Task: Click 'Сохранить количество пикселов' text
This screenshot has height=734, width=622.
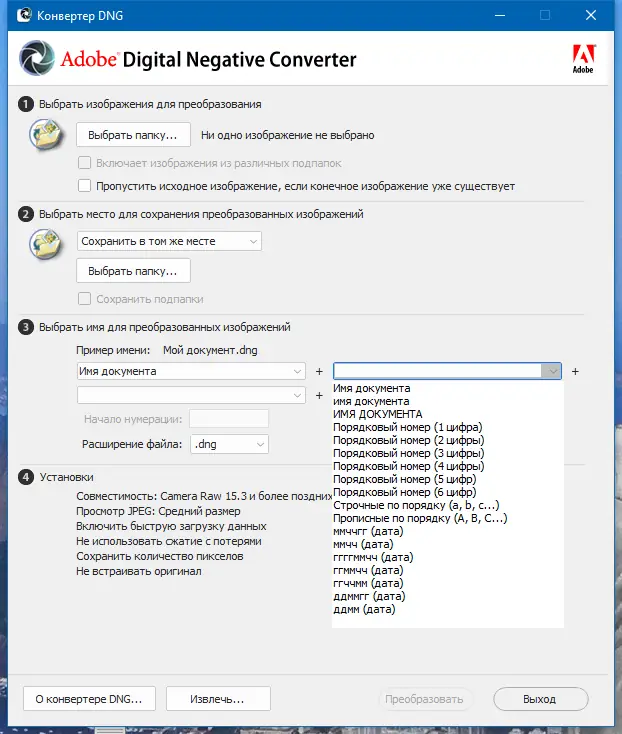Action: coord(160,556)
